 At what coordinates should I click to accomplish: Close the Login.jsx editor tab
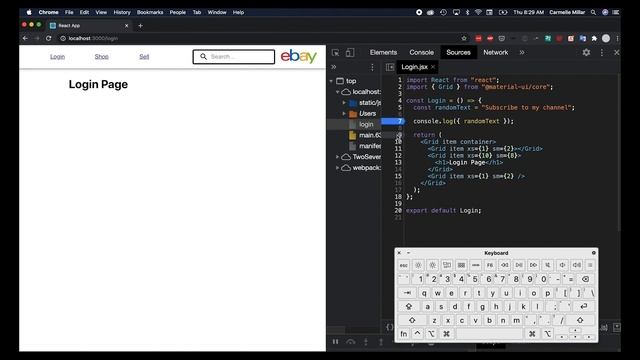(x=433, y=67)
